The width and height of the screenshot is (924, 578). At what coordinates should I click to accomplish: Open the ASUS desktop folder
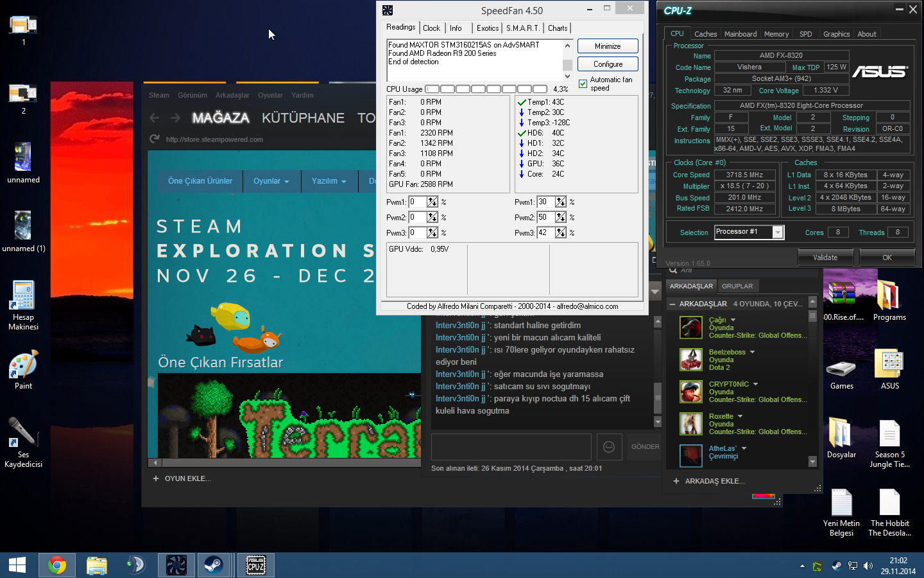(889, 370)
